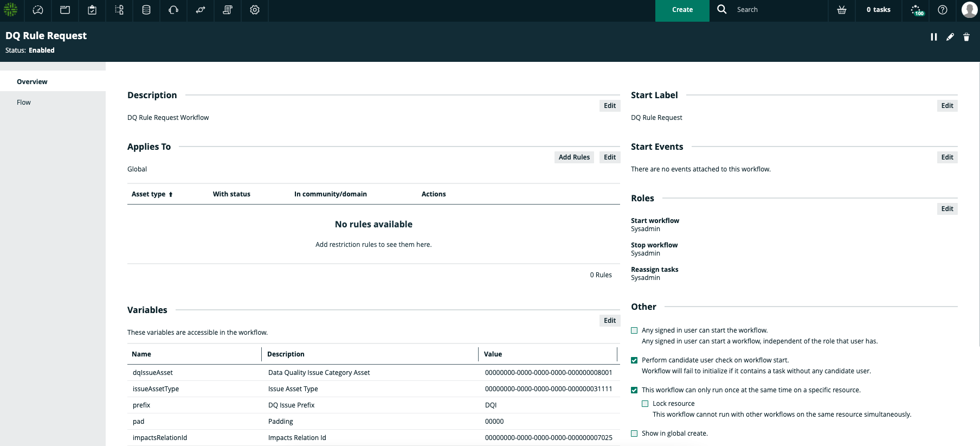Click the green Create button
Viewport: 980px width, 446px height.
click(682, 10)
